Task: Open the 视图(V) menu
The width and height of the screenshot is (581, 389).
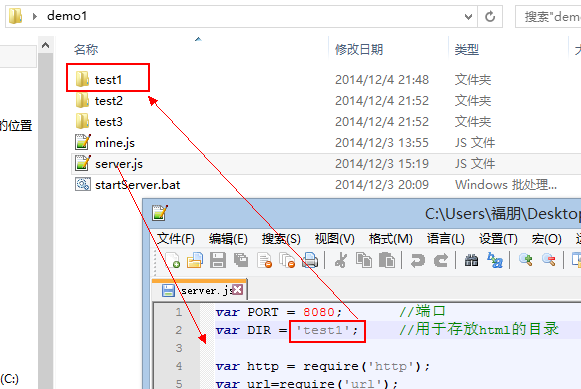Action: pos(335,239)
